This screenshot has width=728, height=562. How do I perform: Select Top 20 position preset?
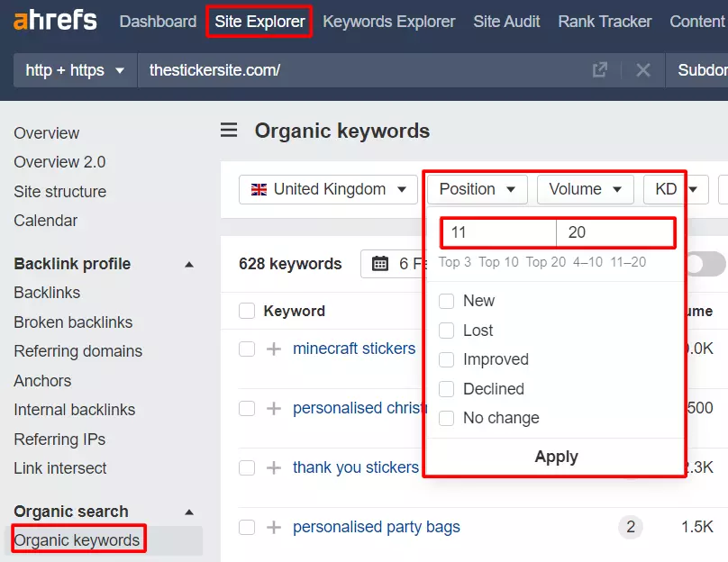(x=545, y=262)
